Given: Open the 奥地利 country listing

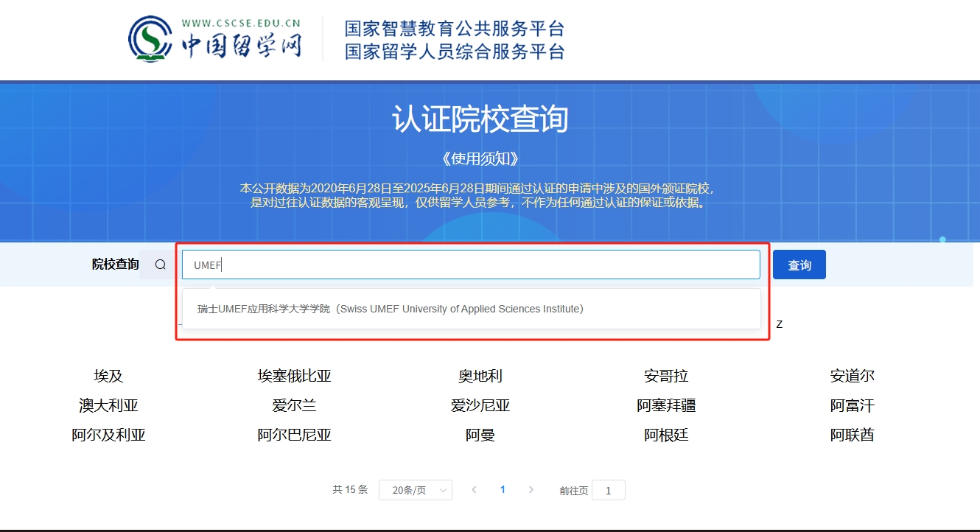Looking at the screenshot, I should click(x=480, y=376).
